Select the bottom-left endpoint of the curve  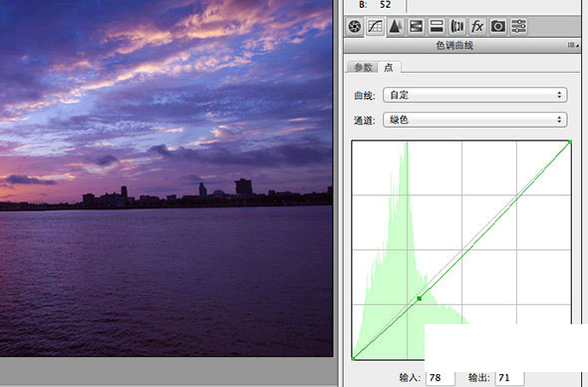[353, 359]
